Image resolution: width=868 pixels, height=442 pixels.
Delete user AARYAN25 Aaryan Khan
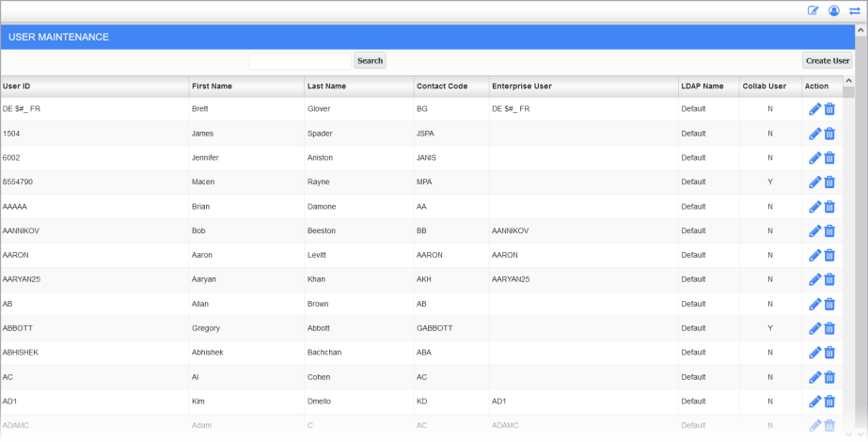click(829, 279)
